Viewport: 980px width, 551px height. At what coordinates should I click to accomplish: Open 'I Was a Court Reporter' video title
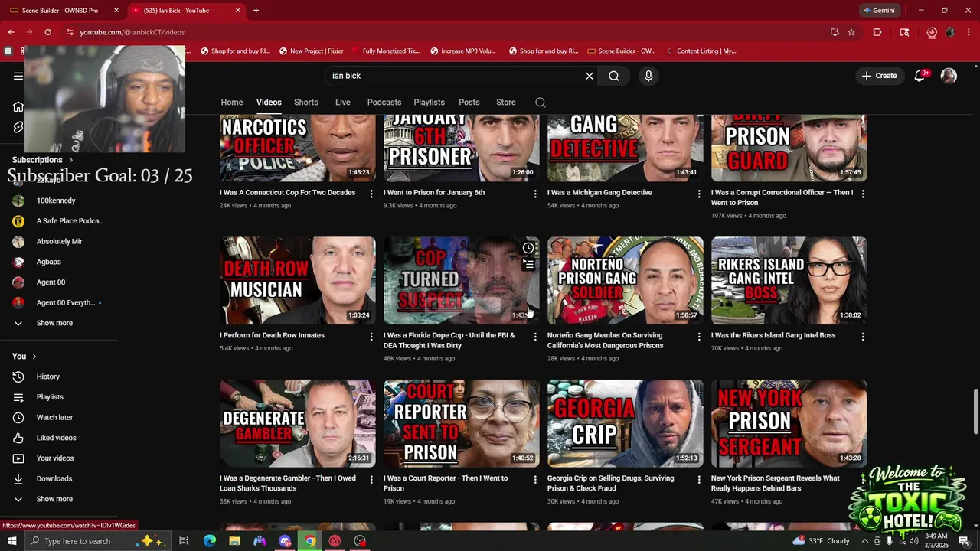coord(446,483)
